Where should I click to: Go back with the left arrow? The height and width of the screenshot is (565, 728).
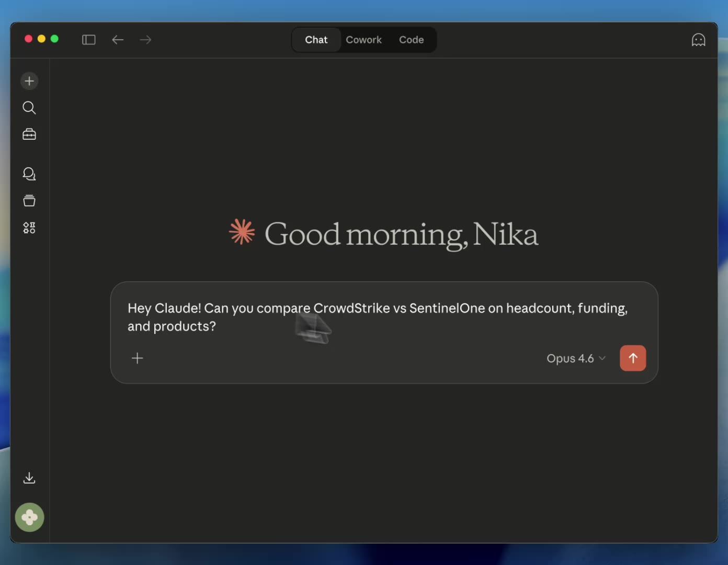pos(118,40)
